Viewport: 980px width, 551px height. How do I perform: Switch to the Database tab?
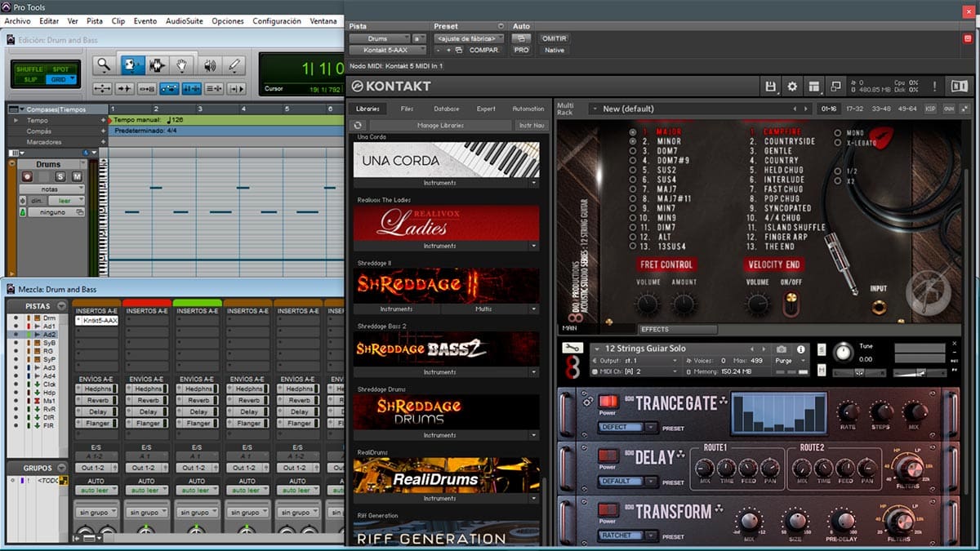click(446, 109)
